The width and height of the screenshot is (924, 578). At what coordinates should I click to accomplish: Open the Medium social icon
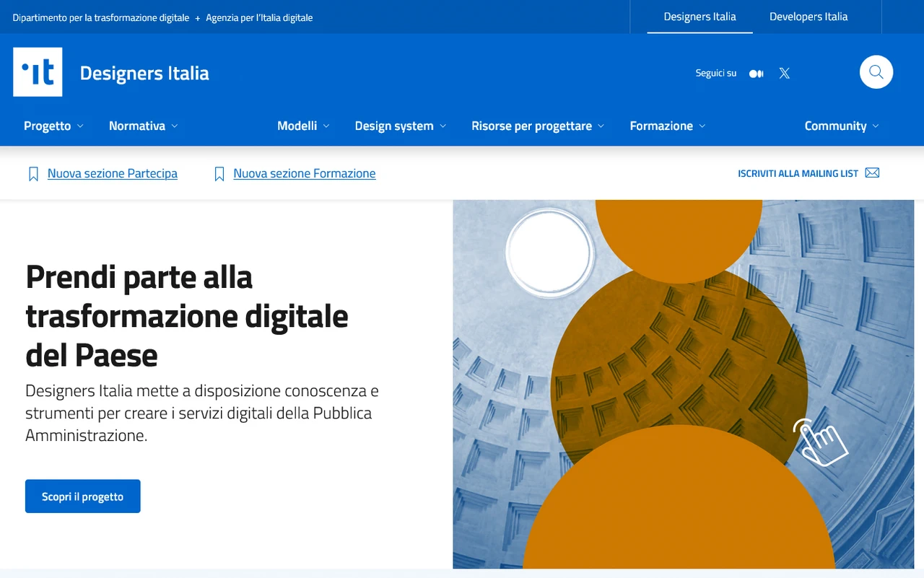[x=757, y=74]
